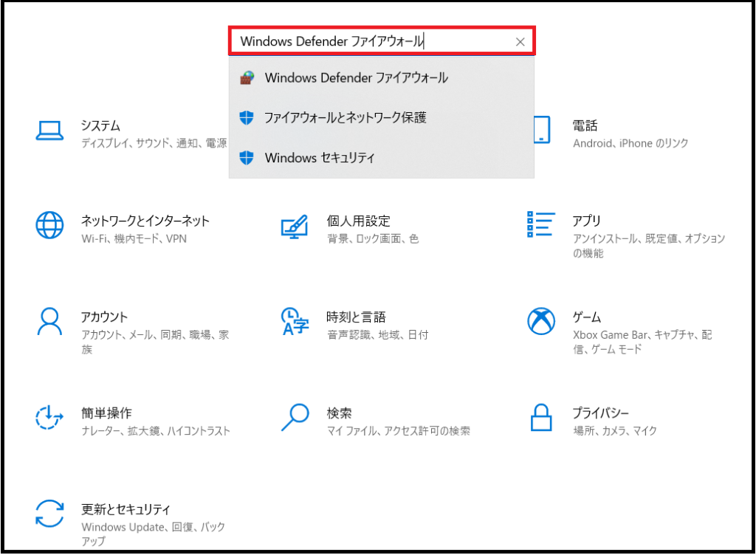756x555 pixels.
Task: Click the ゲーム Xbox icon
Action: 541,321
